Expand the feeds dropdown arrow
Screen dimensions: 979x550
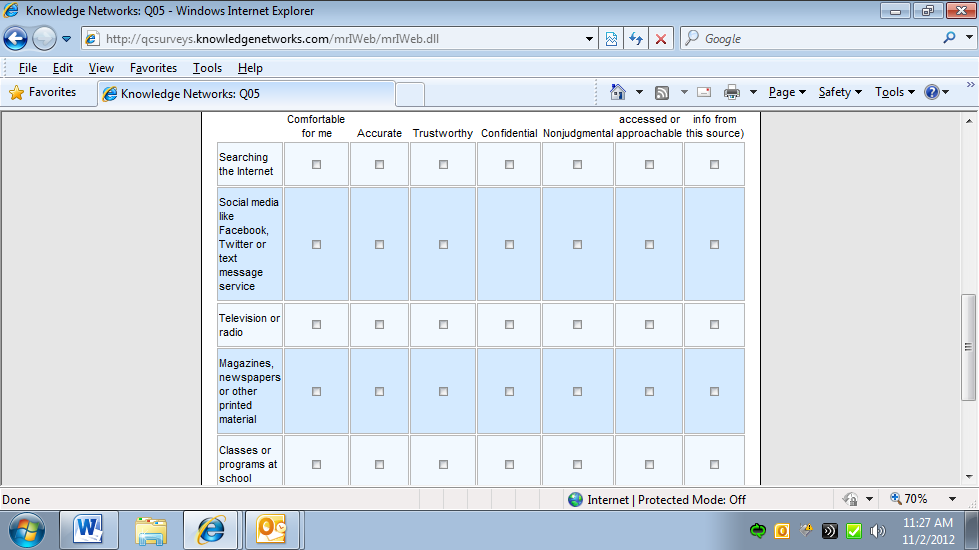(684, 92)
